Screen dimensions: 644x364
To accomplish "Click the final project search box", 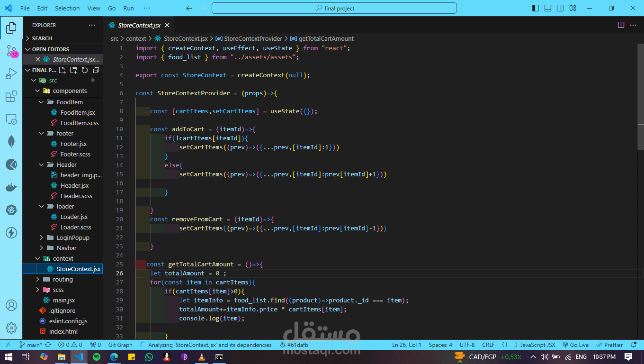I will click(x=334, y=8).
